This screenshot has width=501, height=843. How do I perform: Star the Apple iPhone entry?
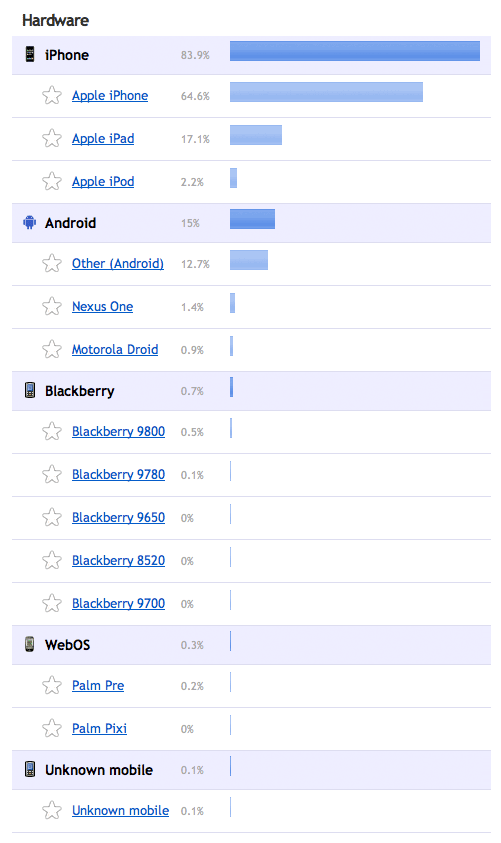click(x=52, y=95)
